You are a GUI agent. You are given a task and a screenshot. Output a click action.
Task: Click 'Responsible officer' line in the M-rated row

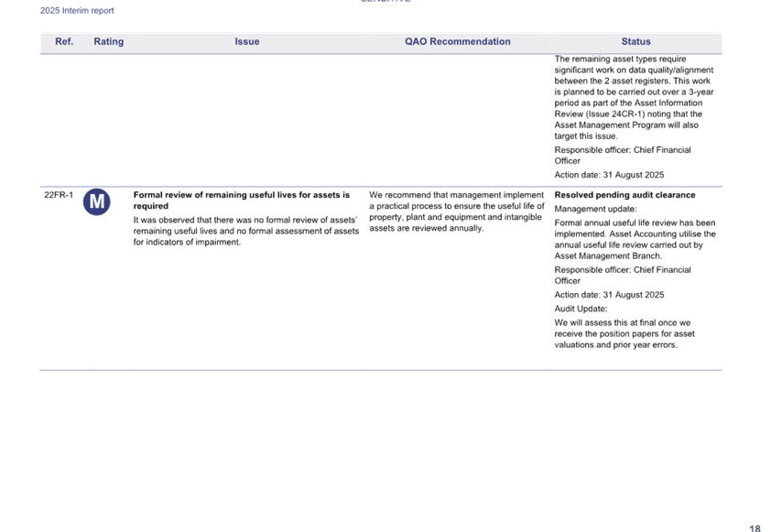[623, 276]
